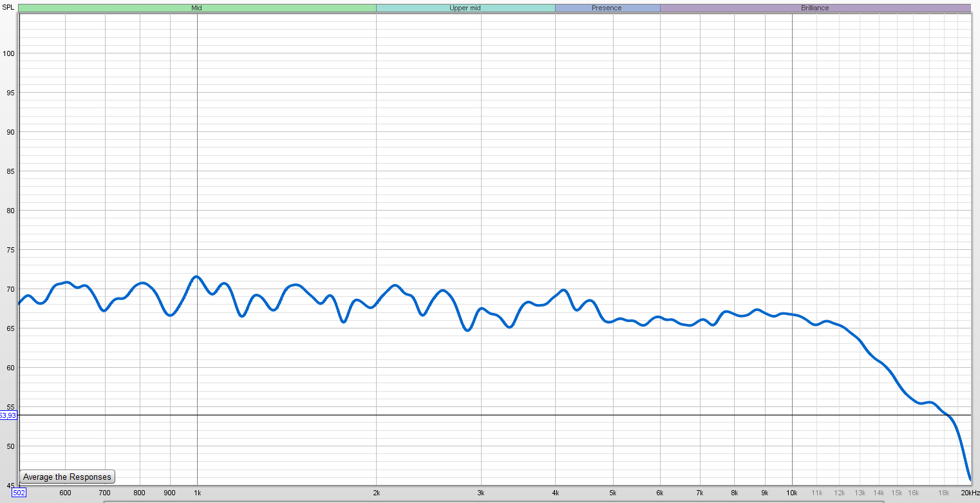This screenshot has height=503, width=980.
Task: Click the Mid frequency band header
Action: (197, 8)
